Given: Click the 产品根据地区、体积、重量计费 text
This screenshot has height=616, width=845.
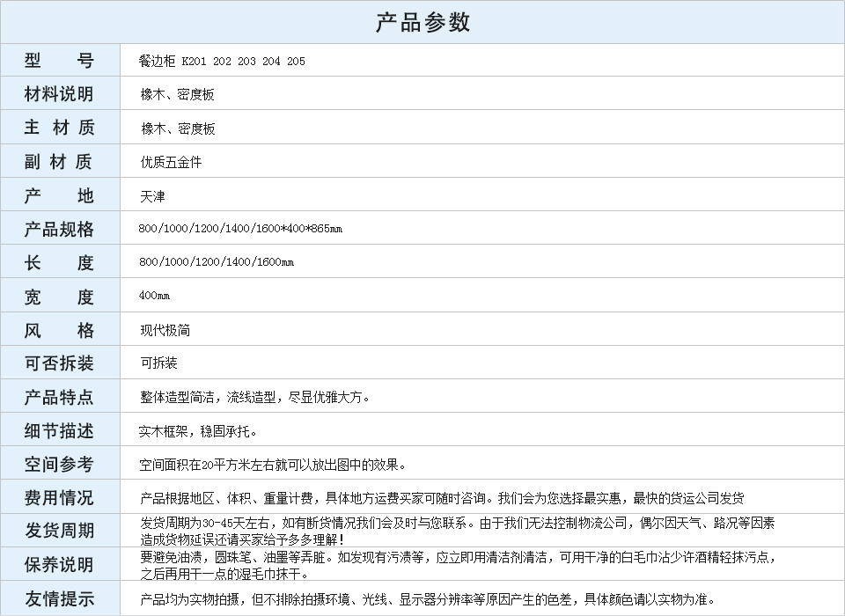Looking at the screenshot, I should [442, 498].
